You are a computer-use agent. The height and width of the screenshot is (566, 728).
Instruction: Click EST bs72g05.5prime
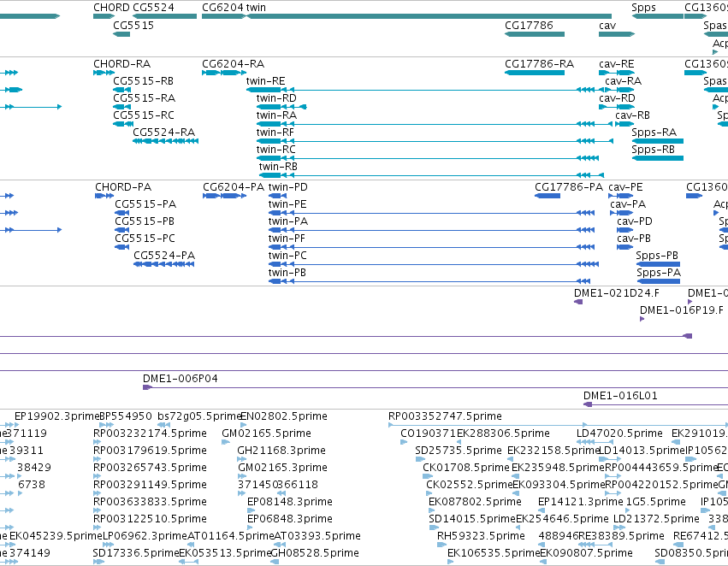(x=199, y=416)
